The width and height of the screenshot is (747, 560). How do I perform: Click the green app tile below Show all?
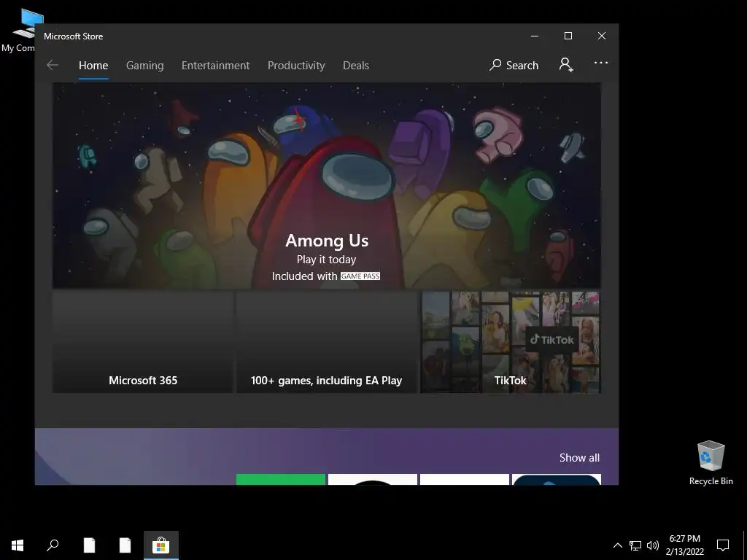(281, 480)
